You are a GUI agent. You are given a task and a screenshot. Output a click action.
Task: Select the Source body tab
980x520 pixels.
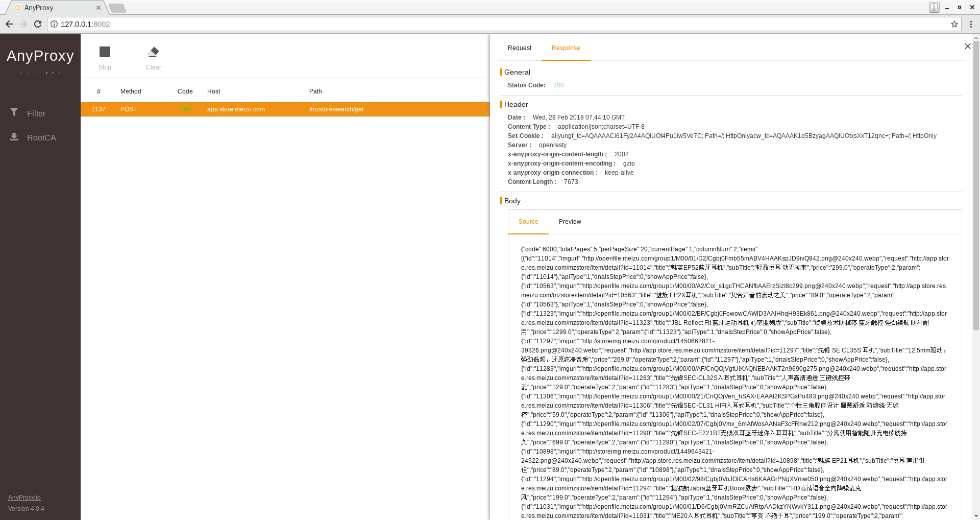point(528,222)
